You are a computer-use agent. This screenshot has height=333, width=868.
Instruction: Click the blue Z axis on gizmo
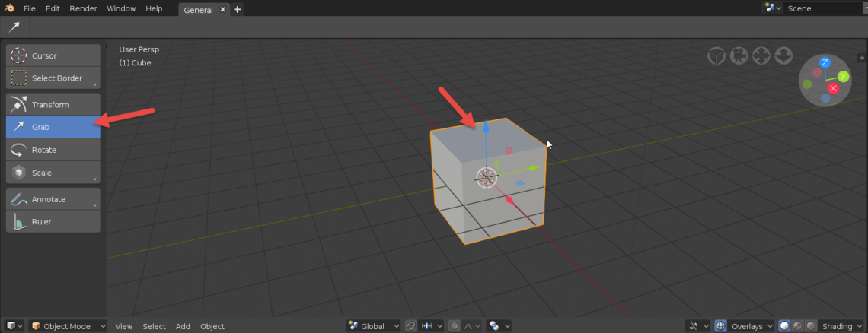pos(825,62)
